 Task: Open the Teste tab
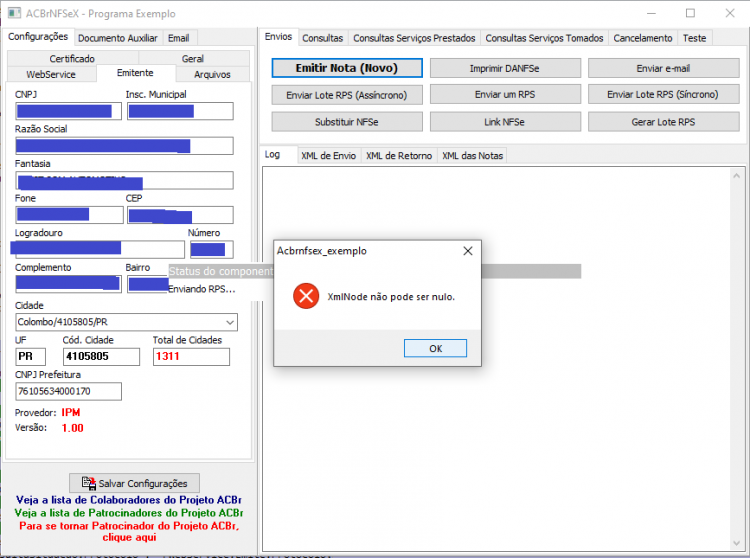coord(695,38)
